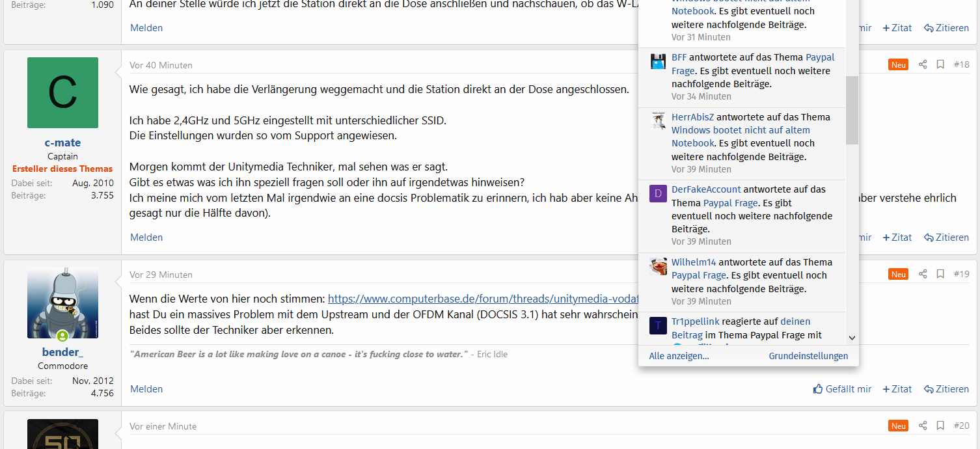
Task: Open Paypal Frage thread from Wilhelm14 notification
Action: click(x=699, y=275)
